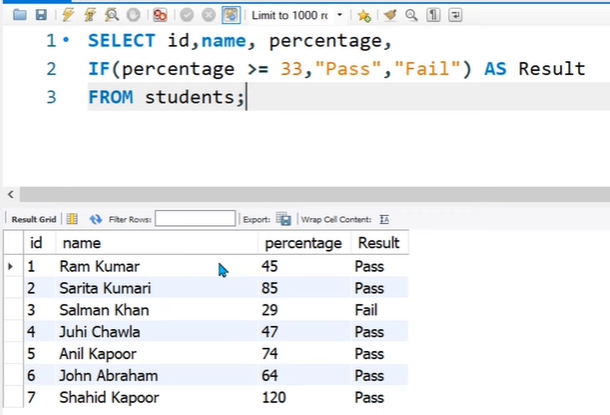Toggle stop-on-error red icon
This screenshot has height=415, width=610.
pyautogui.click(x=160, y=15)
